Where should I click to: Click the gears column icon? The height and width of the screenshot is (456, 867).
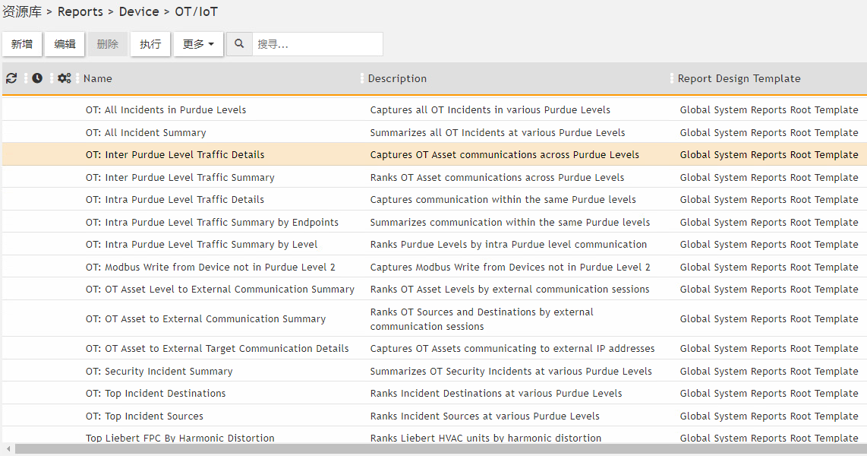tap(64, 78)
